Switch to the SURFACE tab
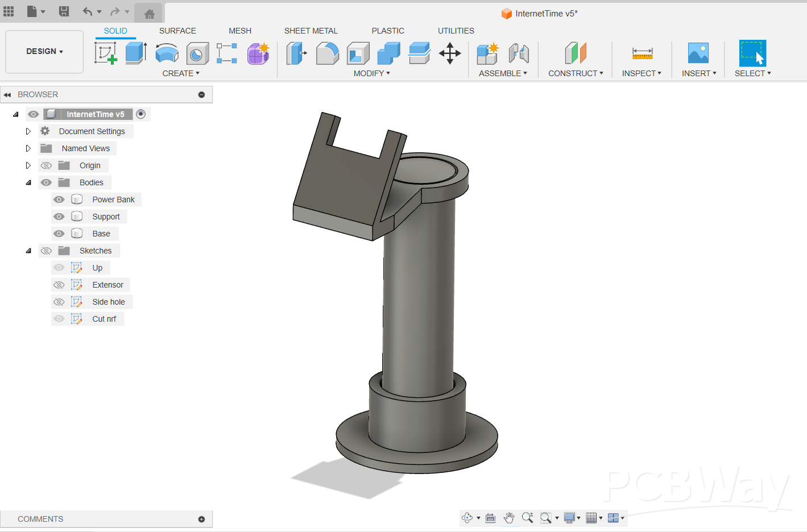The height and width of the screenshot is (532, 807). point(177,31)
